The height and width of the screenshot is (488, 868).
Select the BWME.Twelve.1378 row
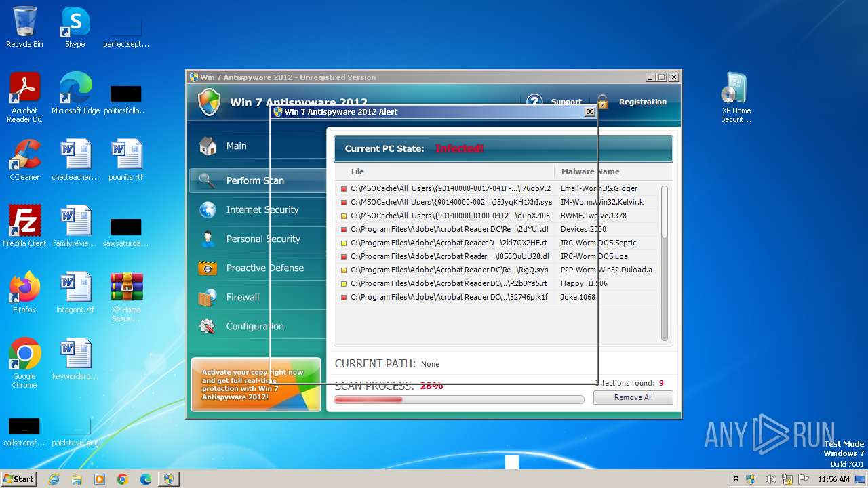[x=497, y=216]
